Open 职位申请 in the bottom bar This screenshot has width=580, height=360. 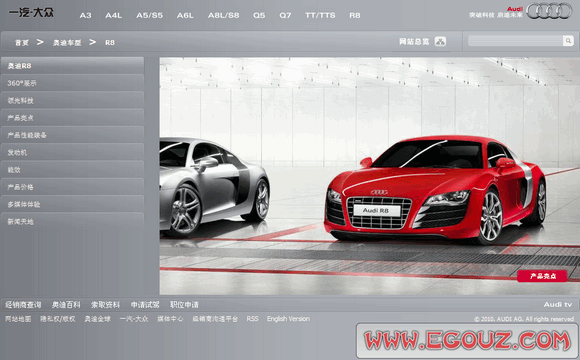pyautogui.click(x=184, y=305)
